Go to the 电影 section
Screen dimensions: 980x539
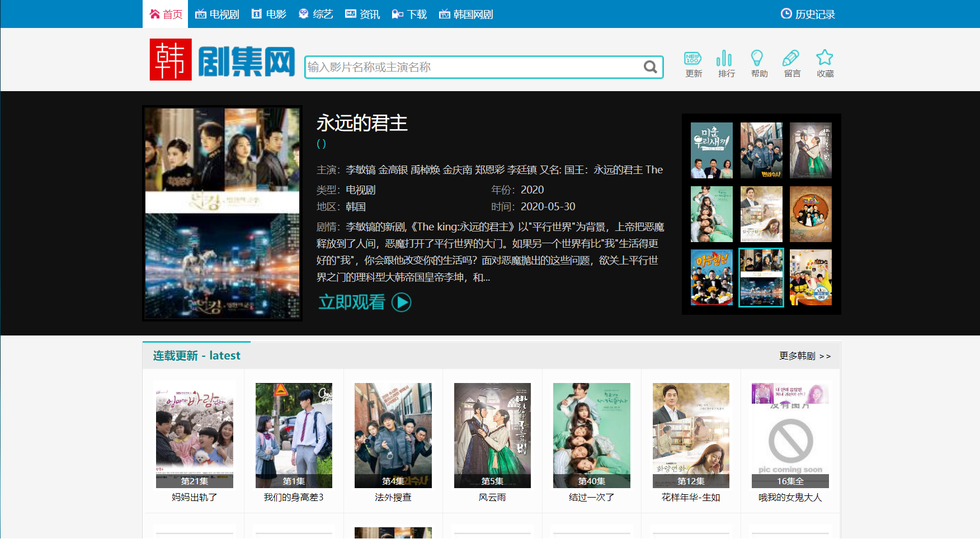[269, 14]
